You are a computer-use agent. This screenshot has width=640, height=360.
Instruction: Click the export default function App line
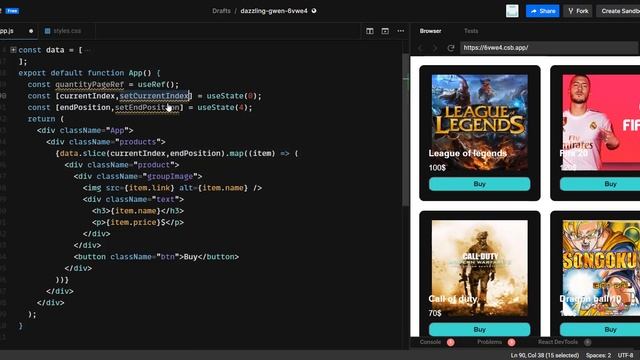[x=89, y=73]
